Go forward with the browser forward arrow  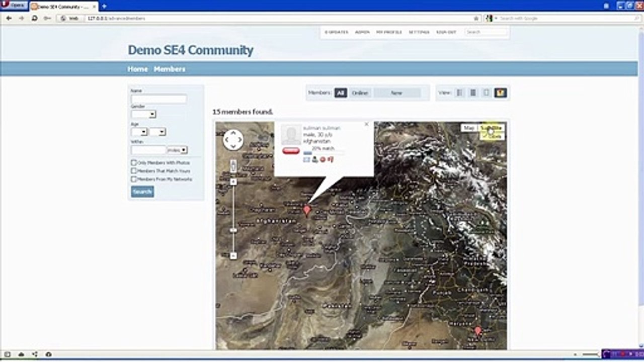coord(21,18)
